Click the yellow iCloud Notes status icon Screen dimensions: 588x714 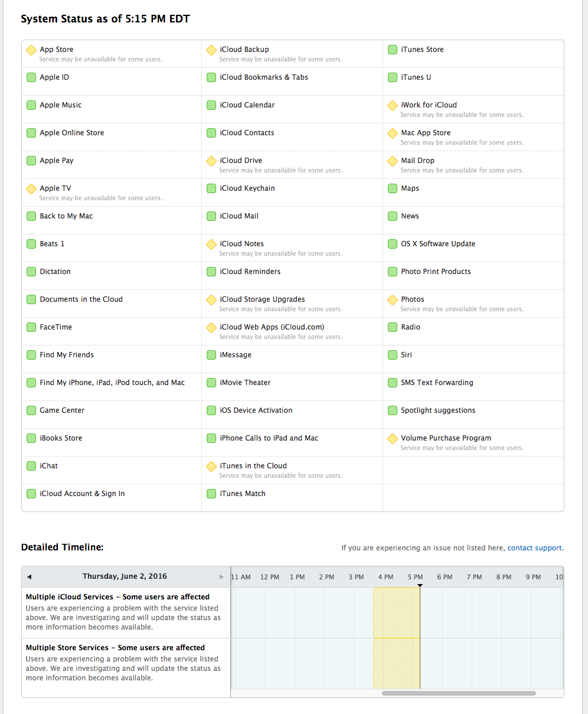[x=211, y=244]
